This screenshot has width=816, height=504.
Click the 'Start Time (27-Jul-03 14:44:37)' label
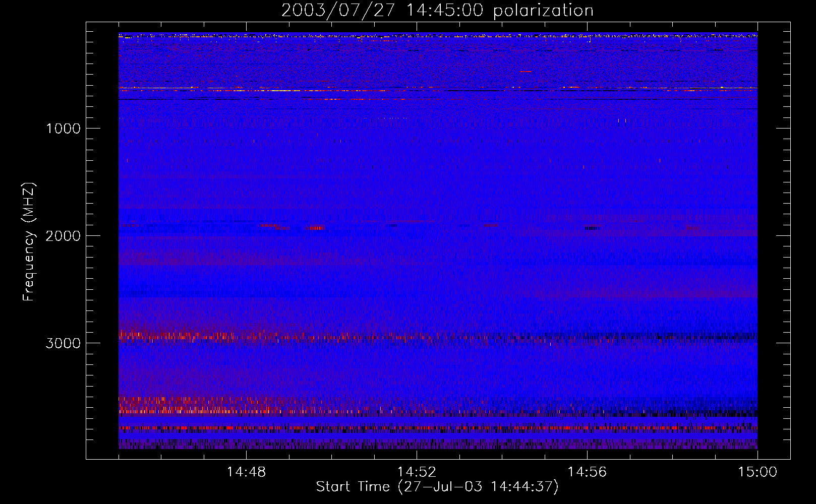point(437,487)
